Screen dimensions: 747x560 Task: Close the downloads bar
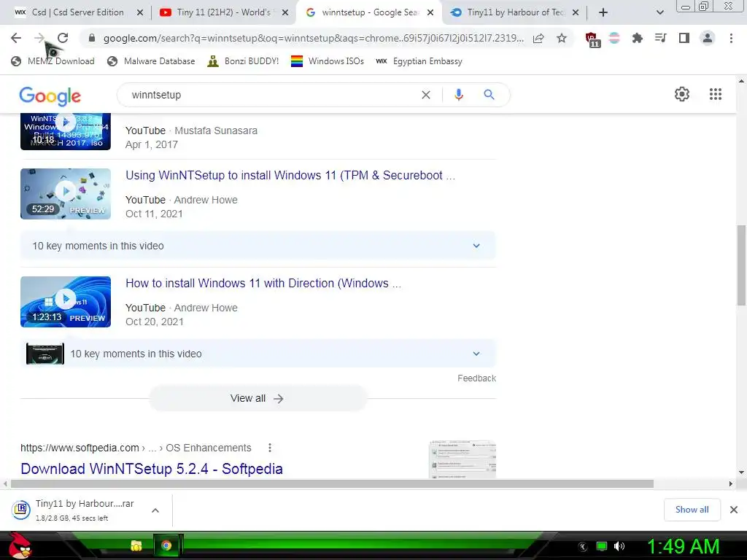tap(734, 510)
